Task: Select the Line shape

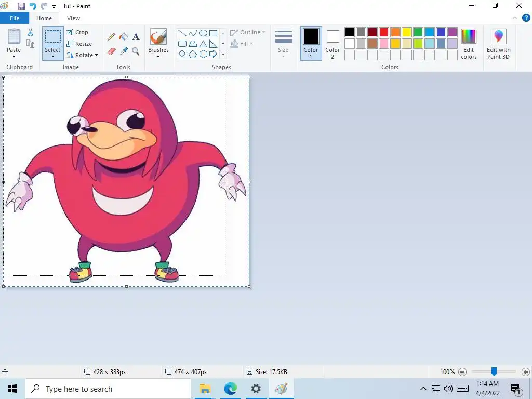Action: 182,33
